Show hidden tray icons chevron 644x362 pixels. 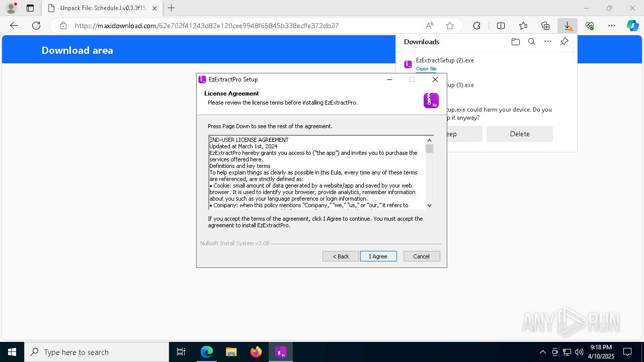[542, 352]
